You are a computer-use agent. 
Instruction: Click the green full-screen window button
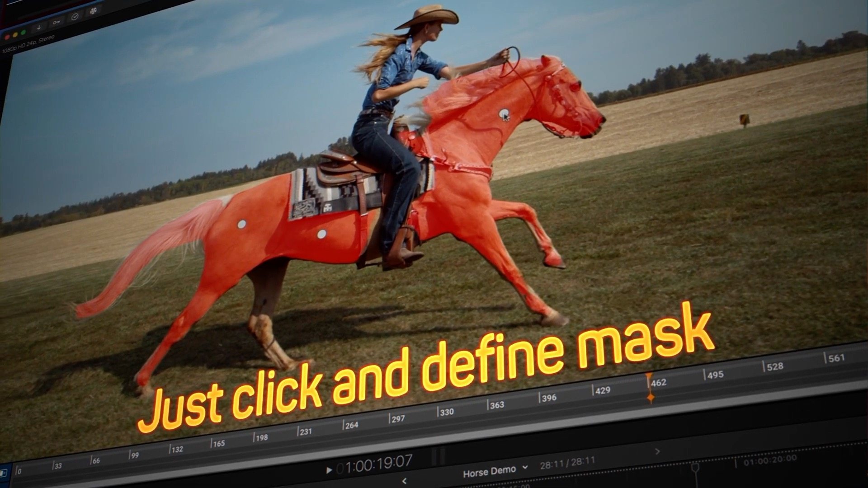point(24,33)
